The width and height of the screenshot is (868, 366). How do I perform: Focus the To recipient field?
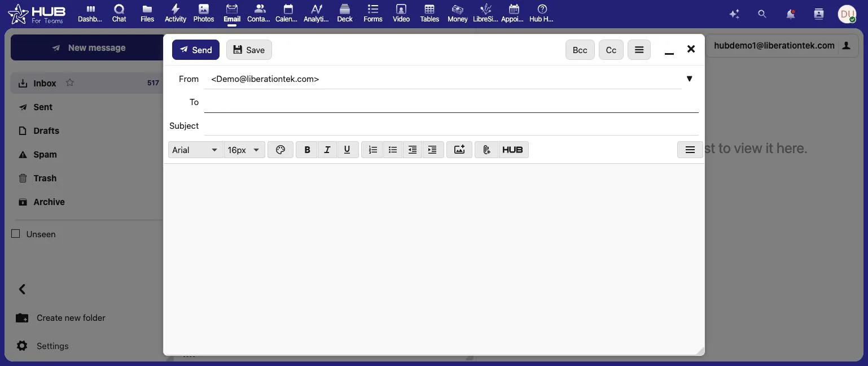451,102
